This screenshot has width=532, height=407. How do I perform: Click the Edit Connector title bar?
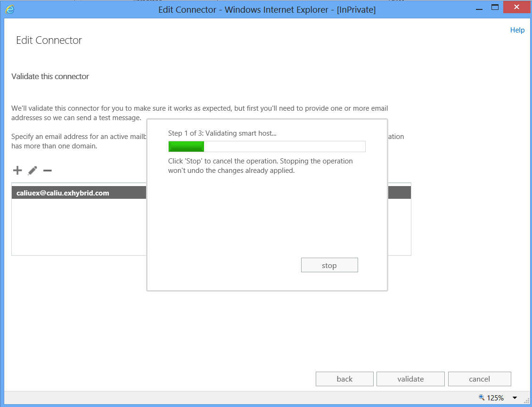[266, 9]
